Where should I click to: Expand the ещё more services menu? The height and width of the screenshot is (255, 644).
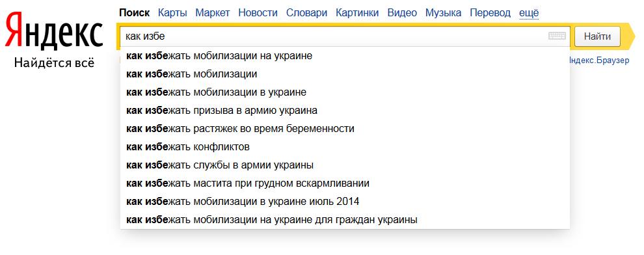pos(529,13)
